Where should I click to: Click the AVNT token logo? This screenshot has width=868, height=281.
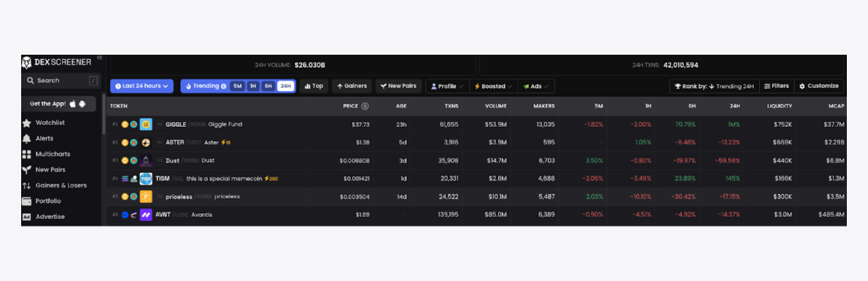pyautogui.click(x=146, y=215)
